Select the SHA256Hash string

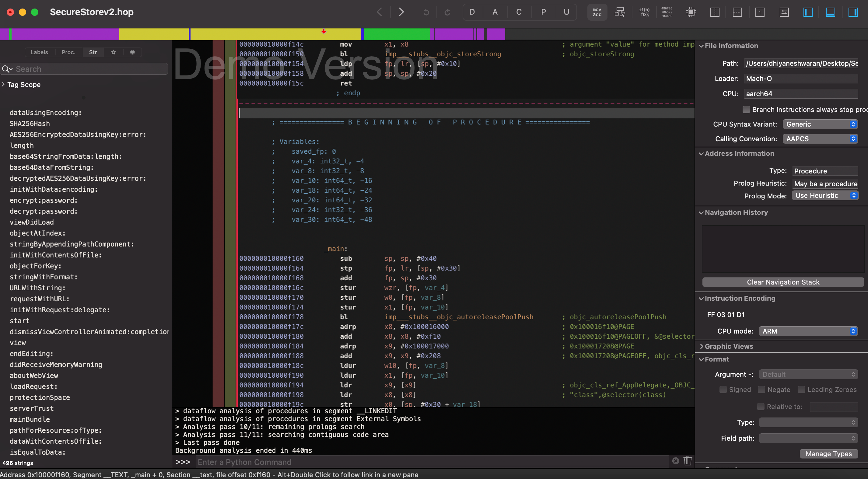pos(30,124)
